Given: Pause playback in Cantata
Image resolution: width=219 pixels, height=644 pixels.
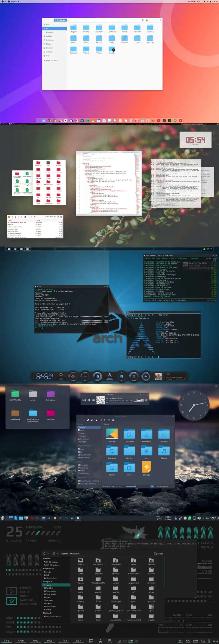Looking at the screenshot, I should pos(89,400).
